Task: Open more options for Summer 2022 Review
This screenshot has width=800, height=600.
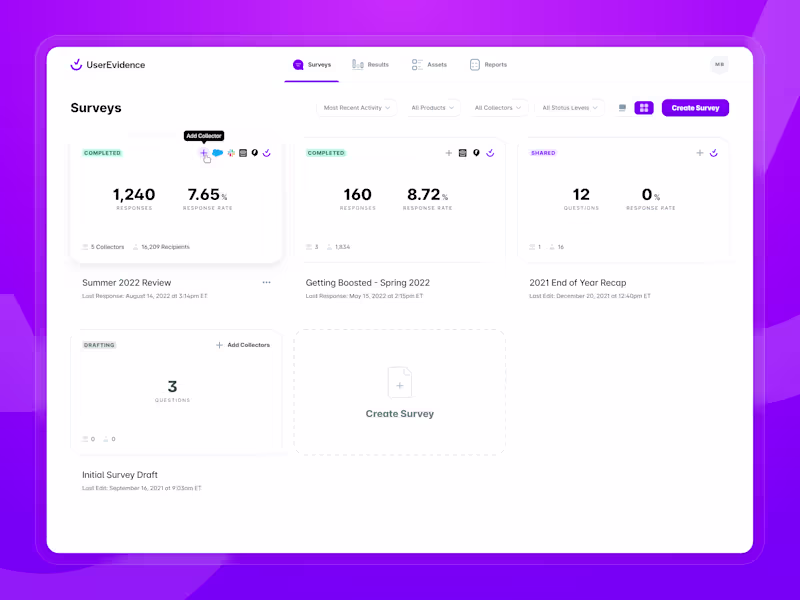Action: [x=266, y=282]
